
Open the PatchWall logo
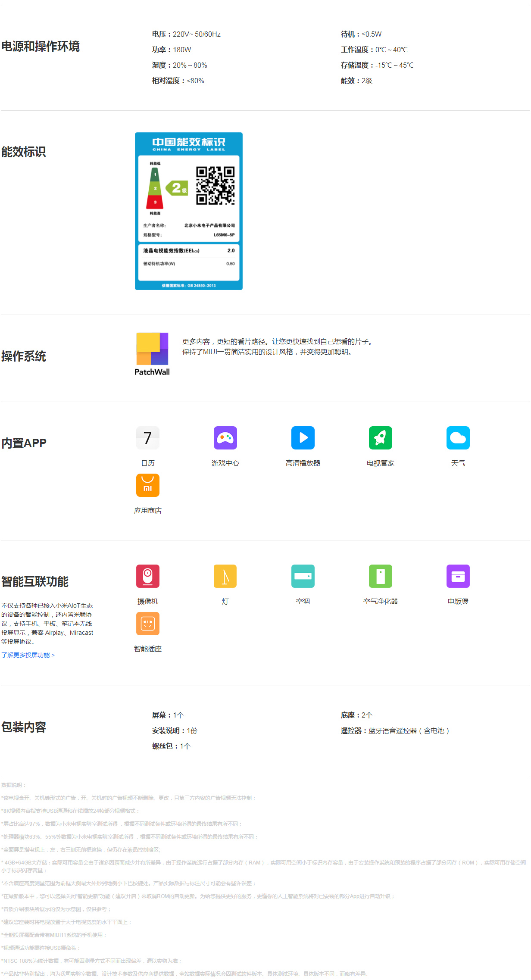[152, 354]
